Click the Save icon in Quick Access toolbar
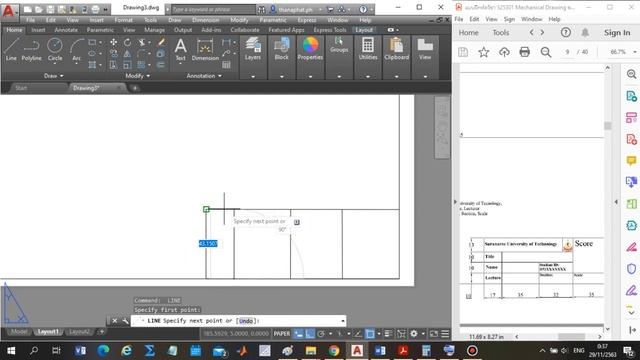The image size is (640, 360). (x=50, y=9)
